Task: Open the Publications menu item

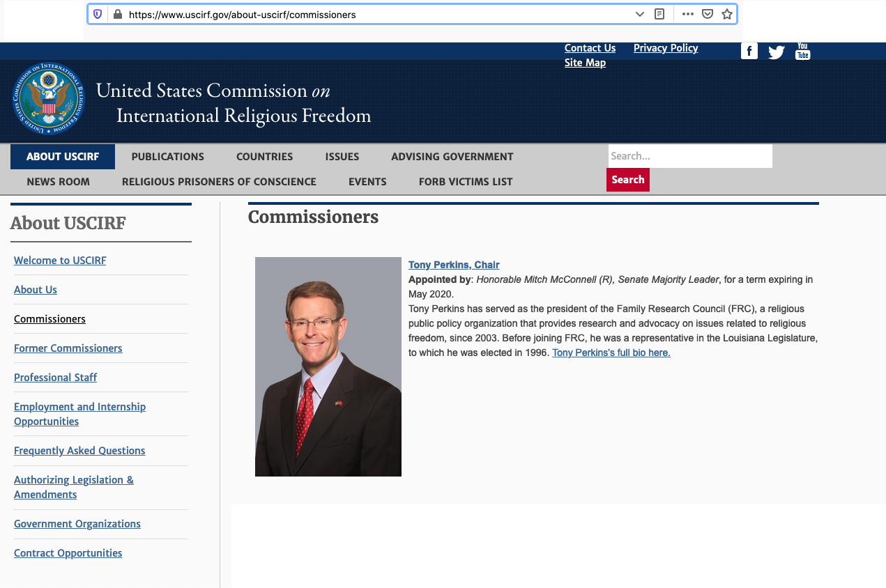Action: [x=167, y=157]
